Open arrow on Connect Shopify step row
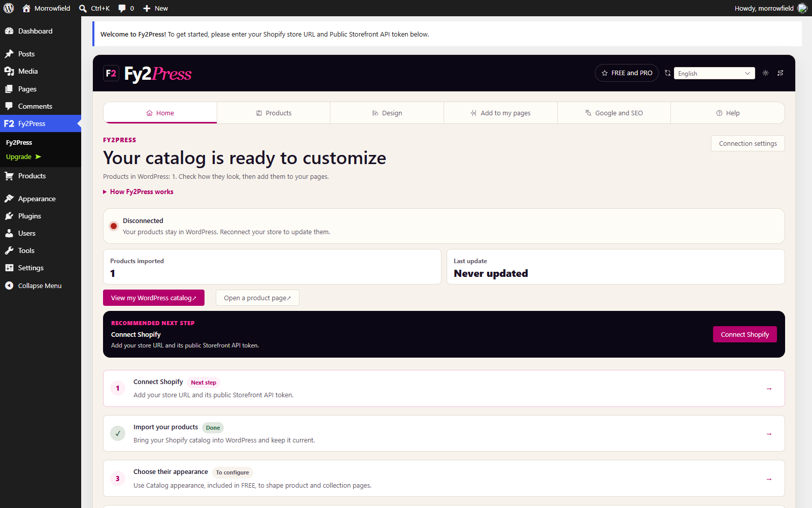Screen dimensions: 812x508 click(x=769, y=389)
